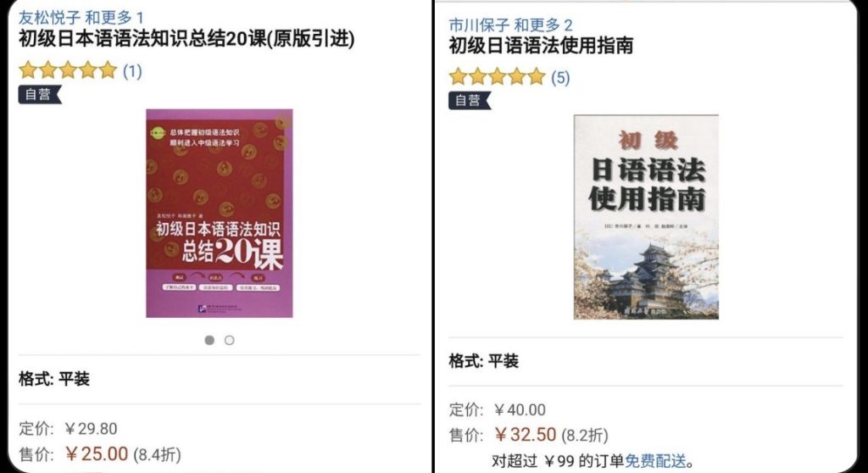
Task: Open the (1) review count link
Action: pos(132,71)
